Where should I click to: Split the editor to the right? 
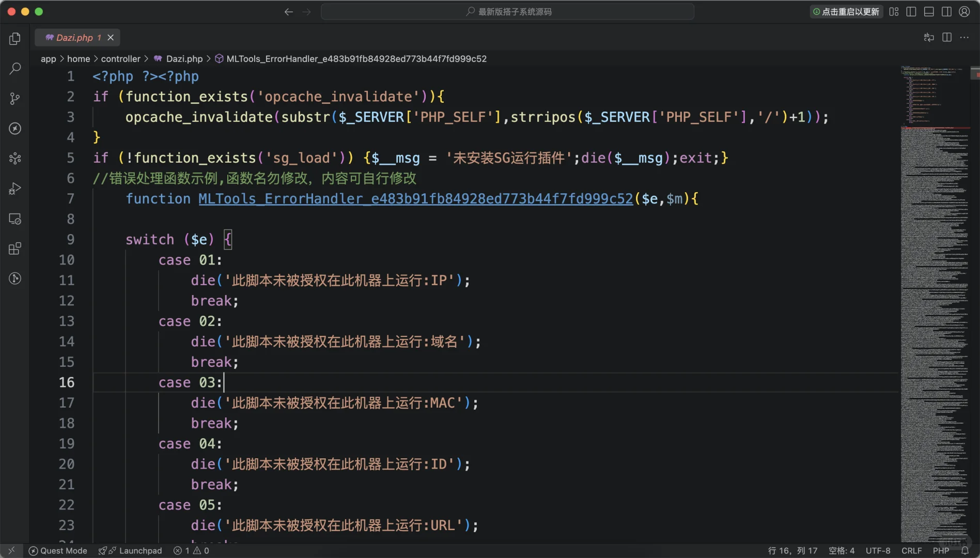tap(947, 37)
